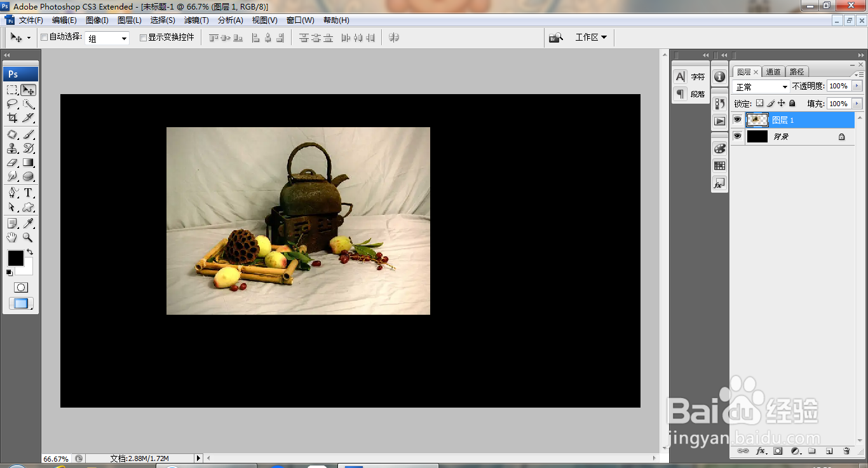Screen dimensions: 868x468
Task: Open the 滤镜(T) menu
Action: coord(196,20)
